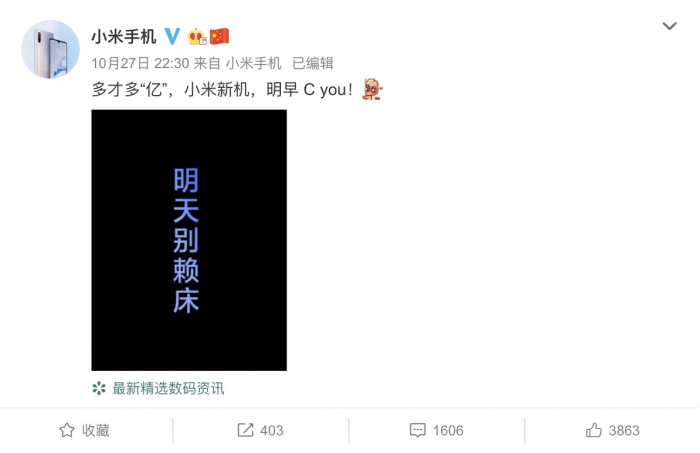Open the 明天别赖床 image thumbnail
Image resolution: width=700 pixels, height=453 pixels.
click(189, 240)
